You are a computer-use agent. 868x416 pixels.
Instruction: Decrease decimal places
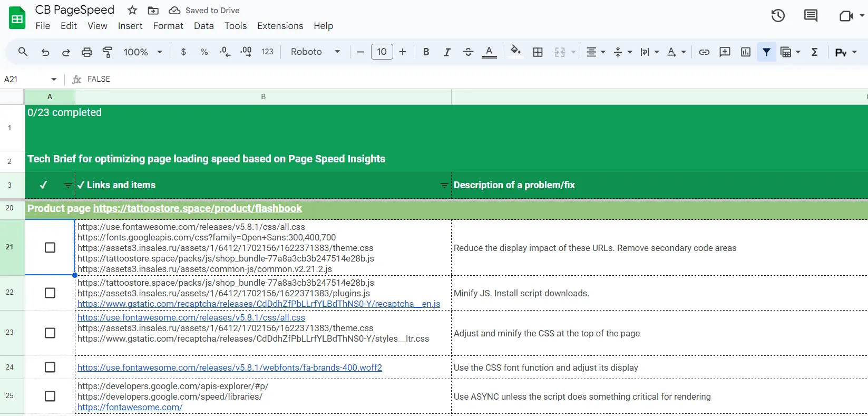[225, 52]
